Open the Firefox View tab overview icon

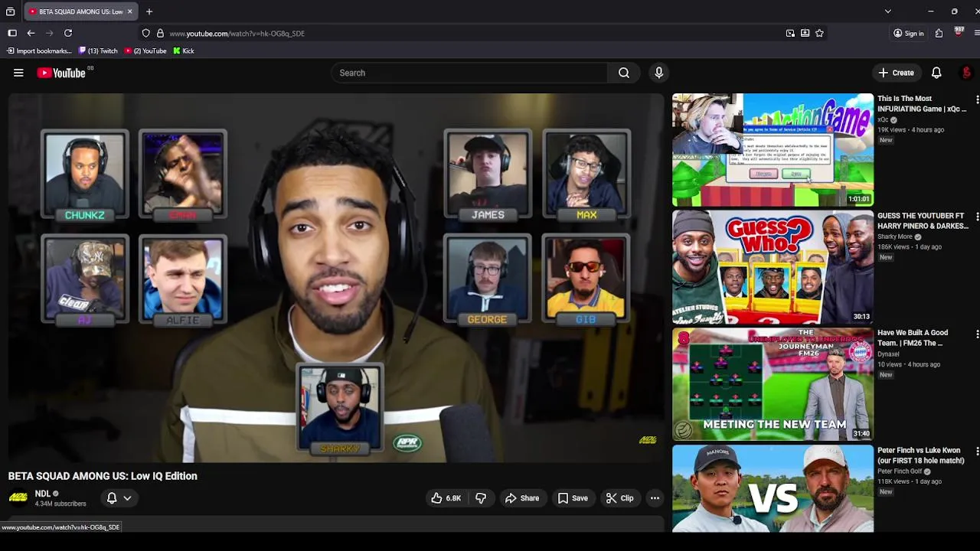(x=10, y=11)
